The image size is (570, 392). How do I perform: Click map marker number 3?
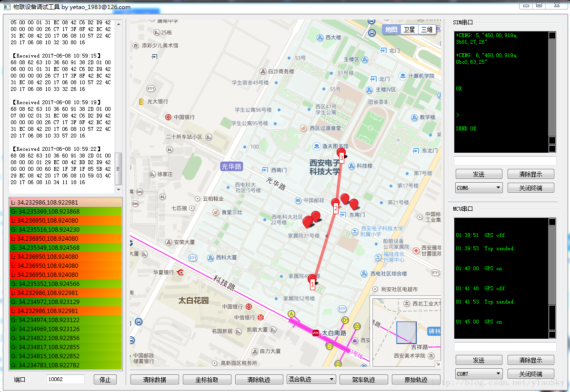[341, 155]
